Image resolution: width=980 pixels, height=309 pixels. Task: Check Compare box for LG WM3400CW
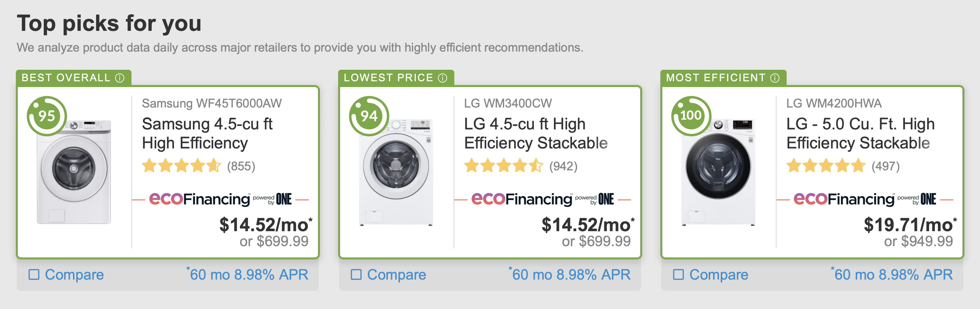(356, 274)
